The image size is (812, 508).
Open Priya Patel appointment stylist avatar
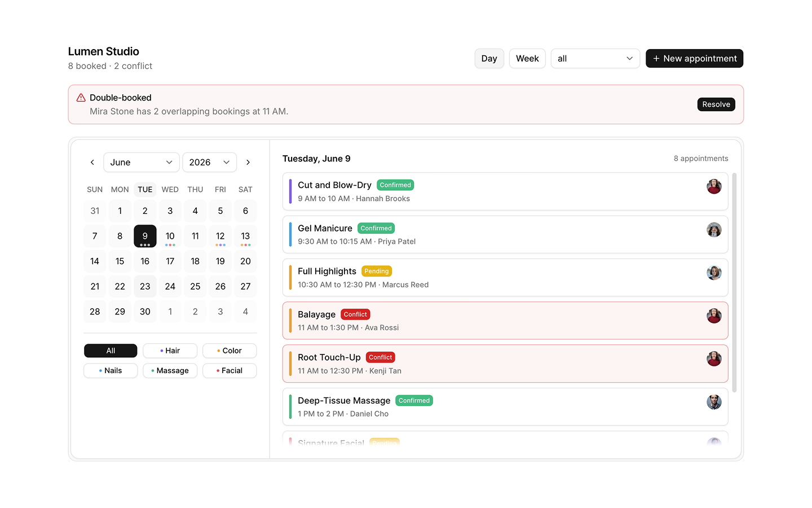(714, 230)
